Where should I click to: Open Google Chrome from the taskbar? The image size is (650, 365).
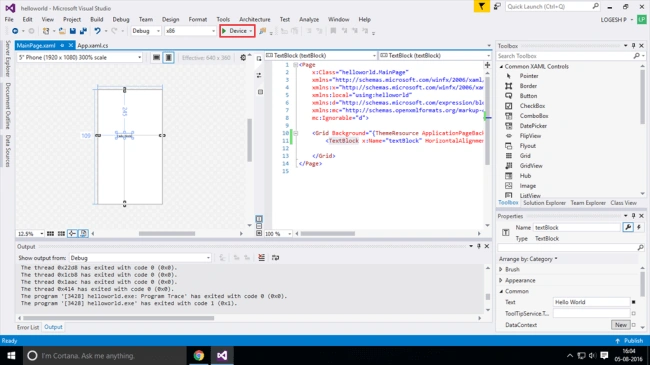[199, 355]
